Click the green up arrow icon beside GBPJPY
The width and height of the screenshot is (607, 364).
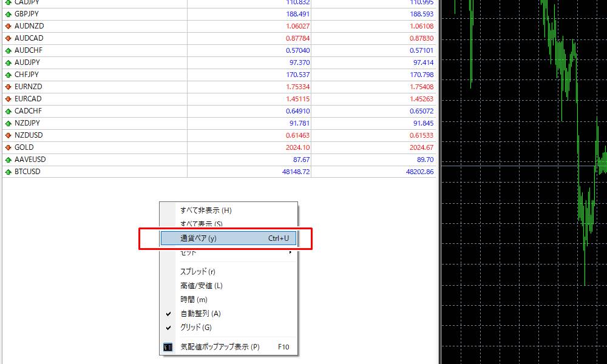(7, 14)
